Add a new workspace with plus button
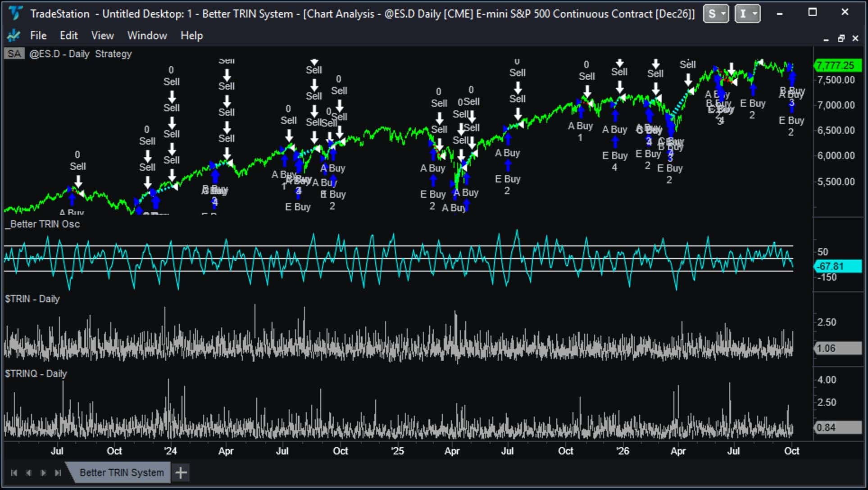 point(181,473)
